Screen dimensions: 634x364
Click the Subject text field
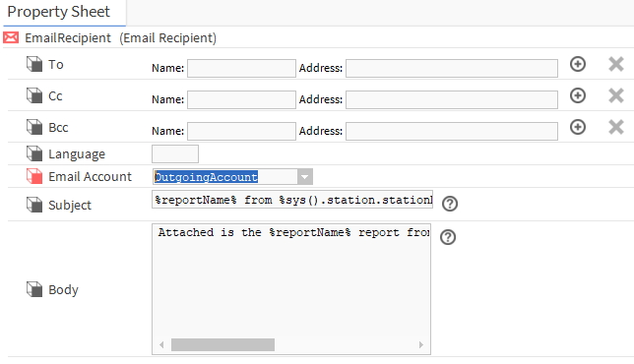[x=292, y=200]
